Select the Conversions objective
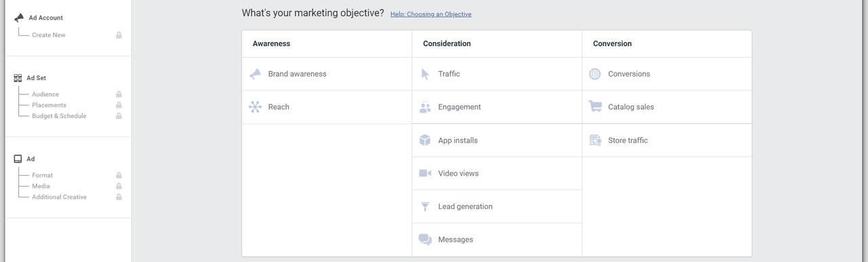This screenshot has height=262, width=868. (667, 74)
